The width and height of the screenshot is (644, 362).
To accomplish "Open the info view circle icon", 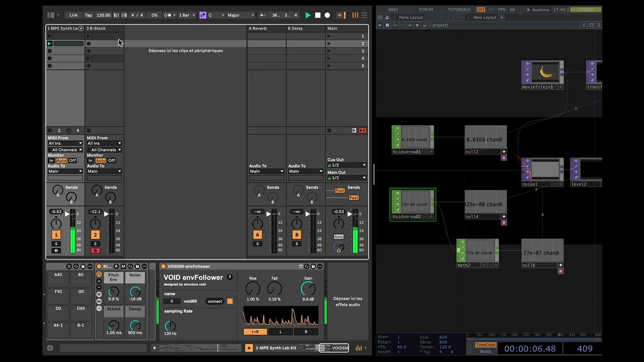I will click(50, 348).
